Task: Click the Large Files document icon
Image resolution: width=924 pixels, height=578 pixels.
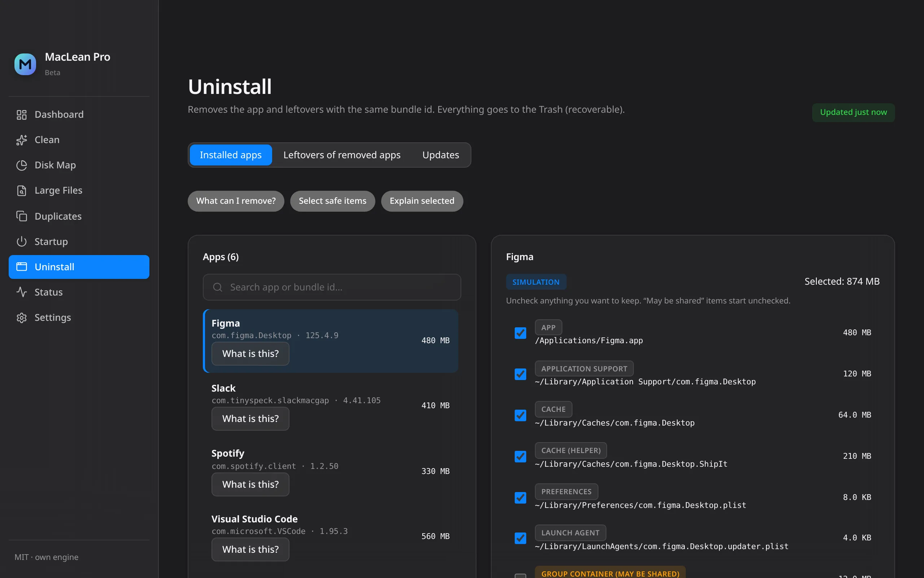Action: (x=21, y=190)
